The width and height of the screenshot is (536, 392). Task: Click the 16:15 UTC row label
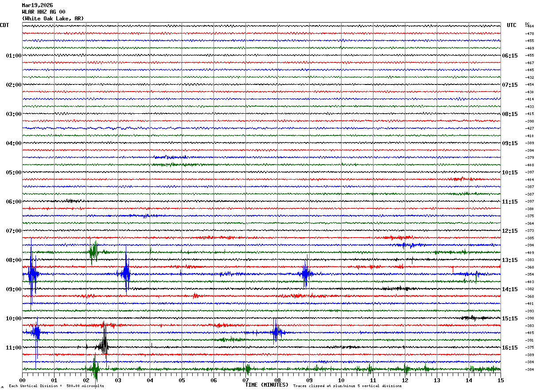coord(510,348)
